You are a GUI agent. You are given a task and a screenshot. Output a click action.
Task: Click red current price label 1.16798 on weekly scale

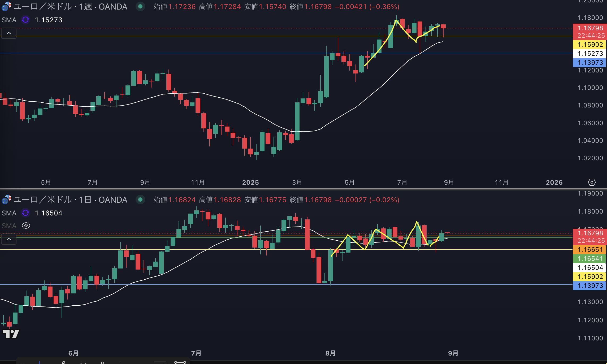click(x=590, y=28)
